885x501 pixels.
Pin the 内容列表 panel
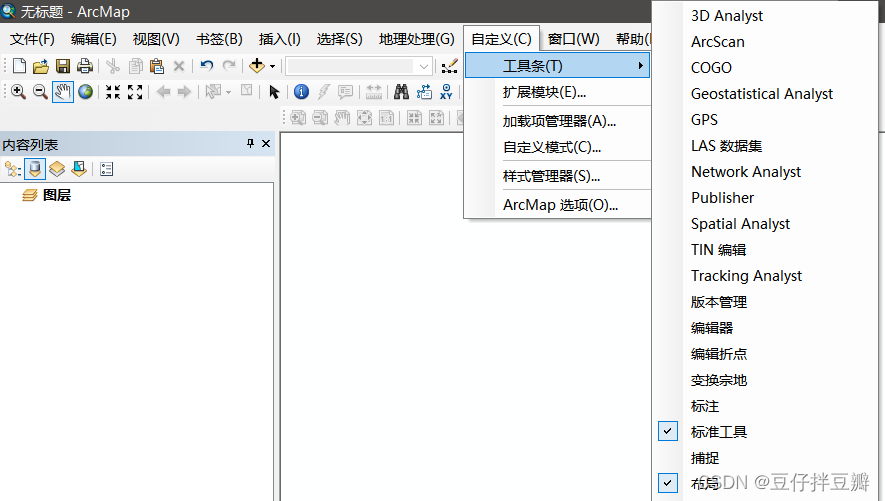click(250, 144)
